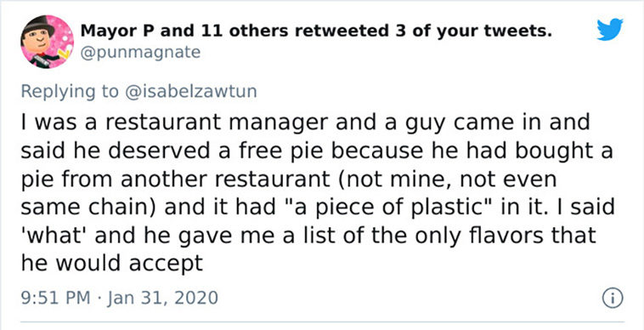Open the 9:51 PM timestamp
The width and height of the screenshot is (644, 330).
pyautogui.click(x=55, y=298)
